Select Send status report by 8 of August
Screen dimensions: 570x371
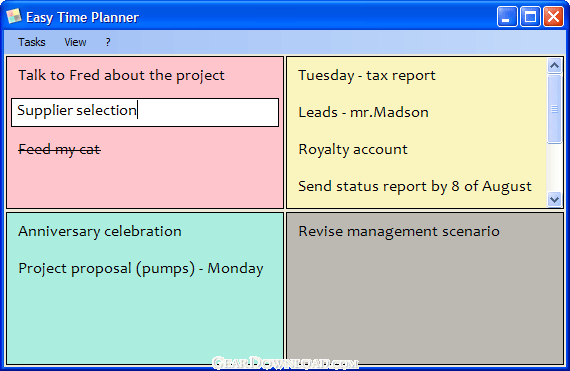click(x=415, y=186)
